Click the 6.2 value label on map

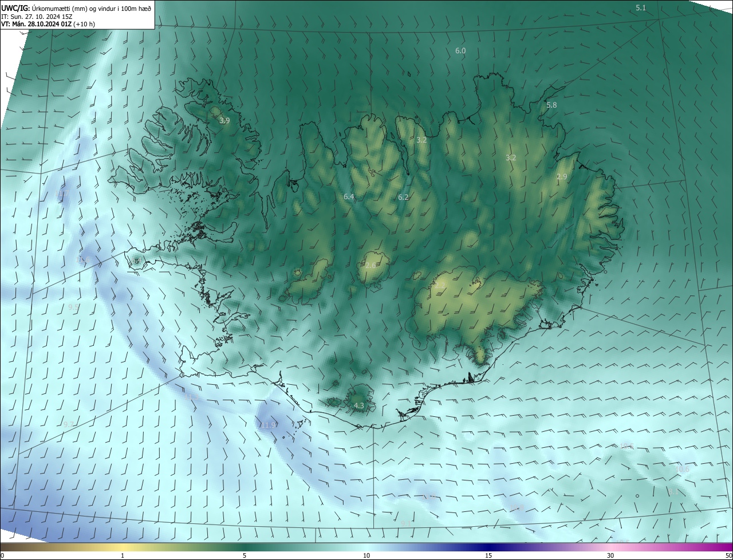coord(403,198)
